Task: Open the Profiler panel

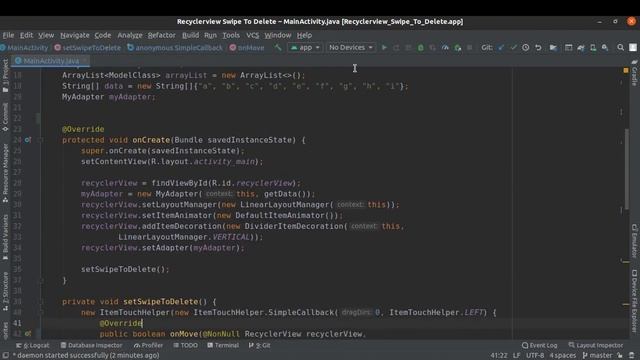Action: click(148, 345)
